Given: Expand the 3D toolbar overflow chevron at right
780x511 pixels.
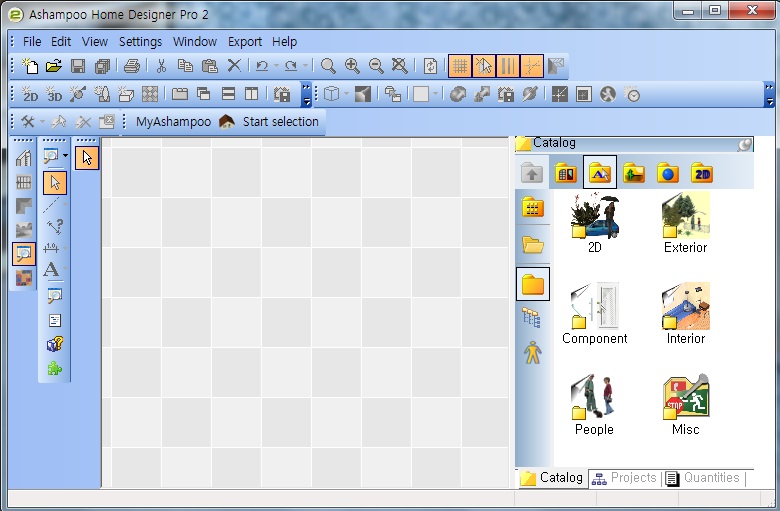Looking at the screenshot, I should pos(769,95).
